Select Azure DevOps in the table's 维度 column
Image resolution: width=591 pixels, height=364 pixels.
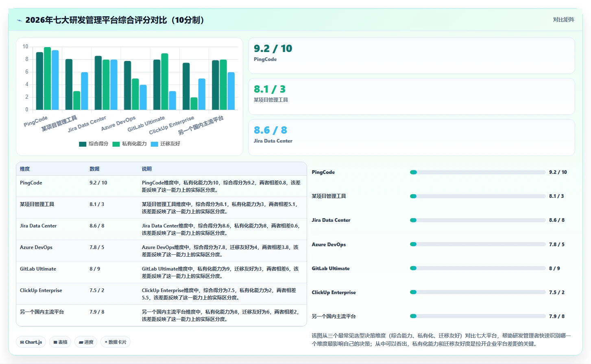[x=36, y=247]
